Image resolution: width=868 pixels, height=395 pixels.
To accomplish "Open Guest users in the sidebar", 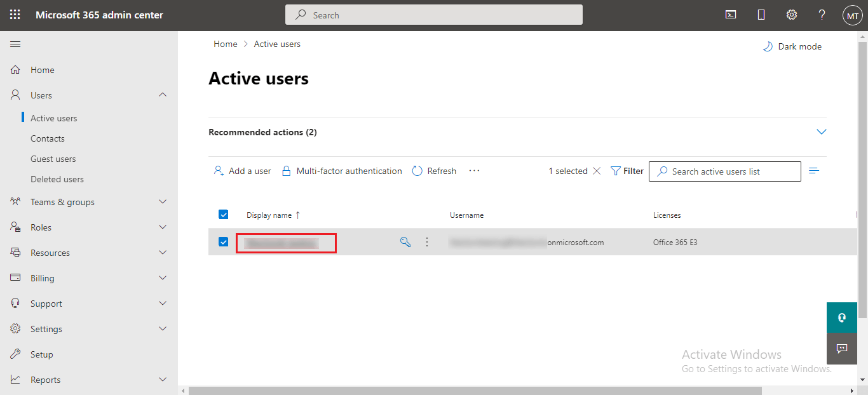I will coord(53,159).
